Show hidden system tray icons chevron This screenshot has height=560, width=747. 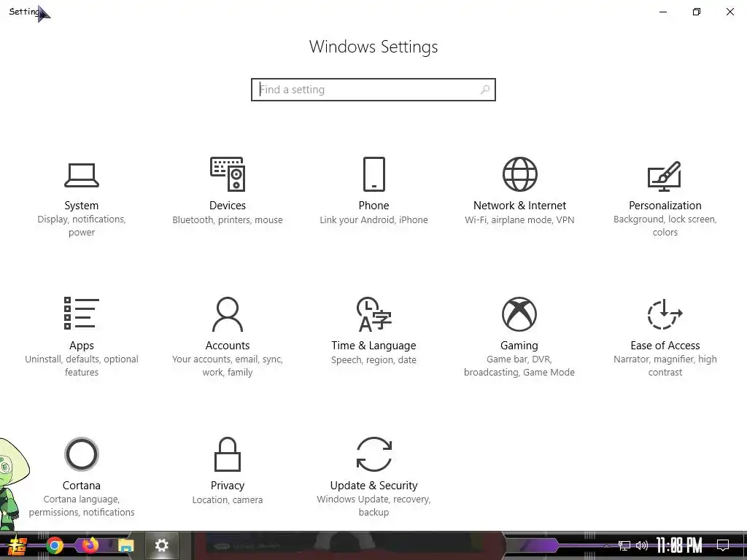point(606,545)
